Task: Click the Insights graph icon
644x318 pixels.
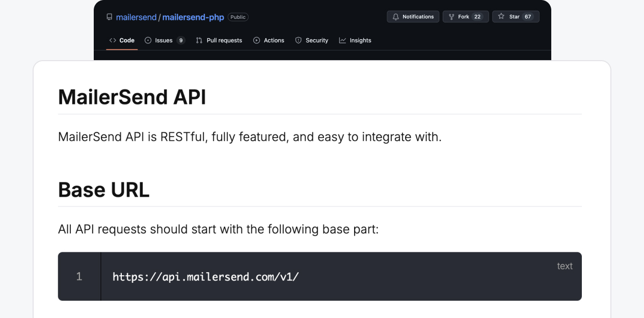Action: (342, 40)
